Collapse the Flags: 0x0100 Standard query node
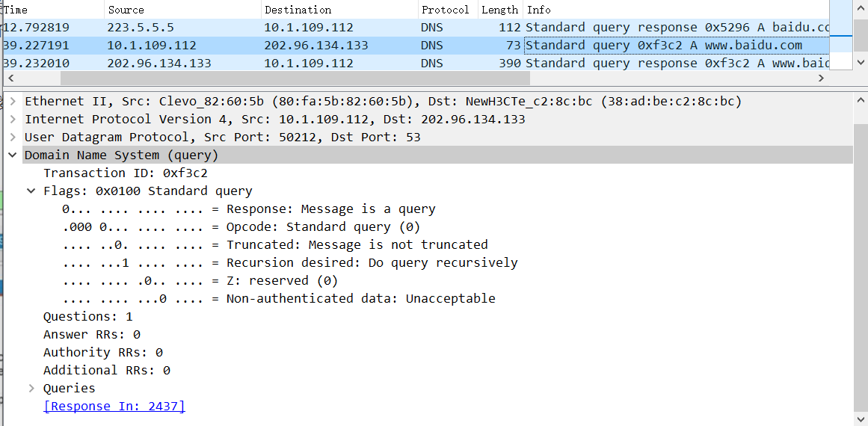 click(31, 191)
